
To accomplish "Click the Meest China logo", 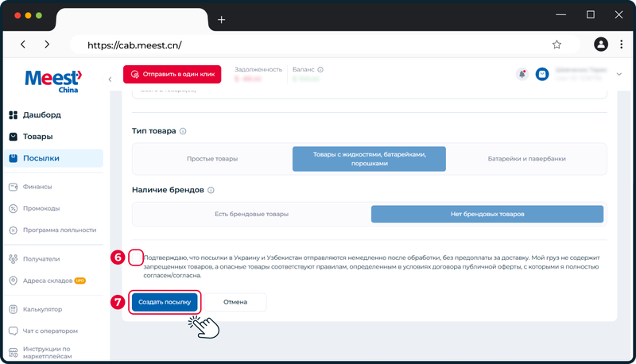I will (x=53, y=81).
